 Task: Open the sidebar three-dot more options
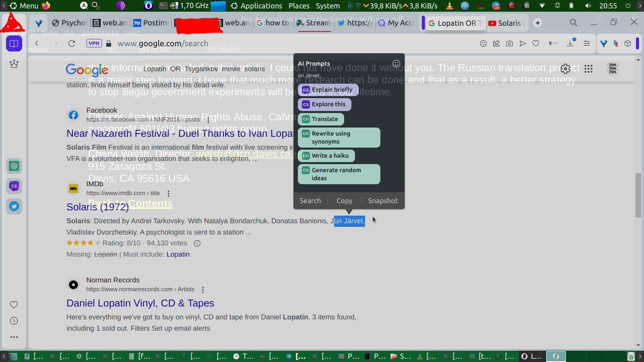click(x=14, y=337)
